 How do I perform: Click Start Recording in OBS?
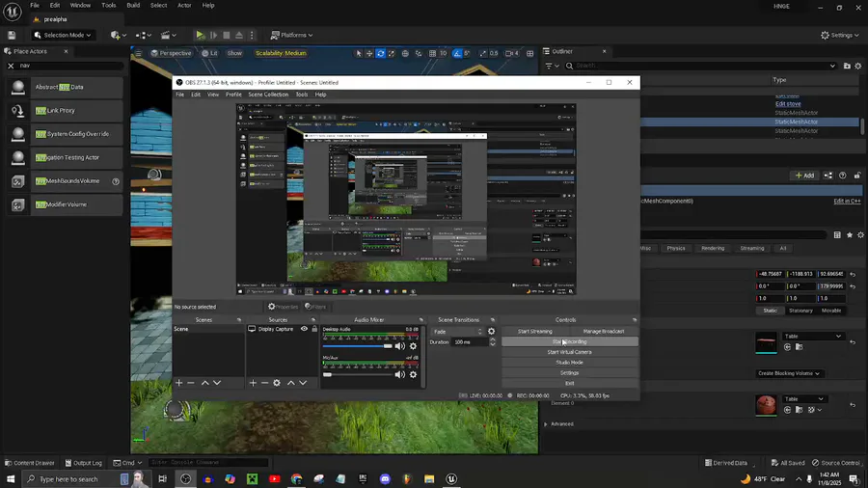point(570,341)
